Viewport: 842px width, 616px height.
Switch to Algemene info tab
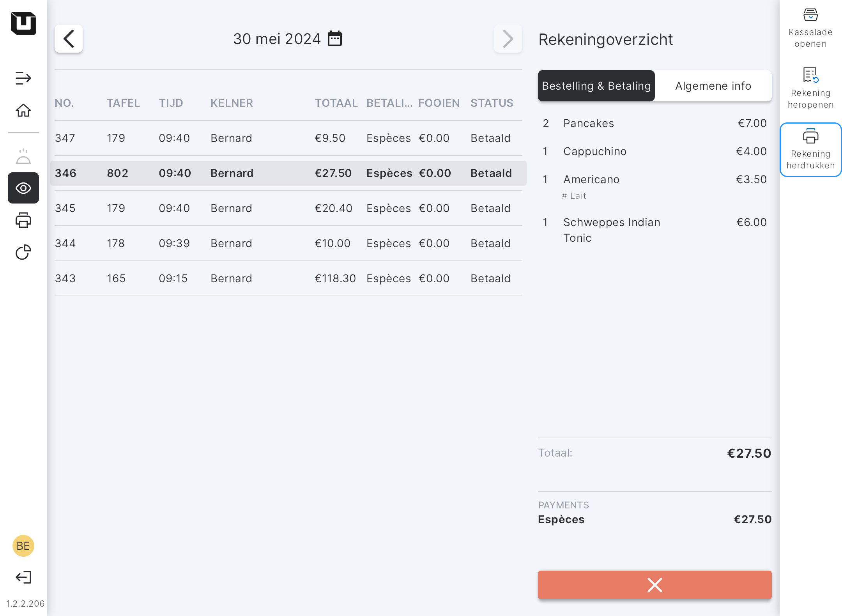[713, 86]
